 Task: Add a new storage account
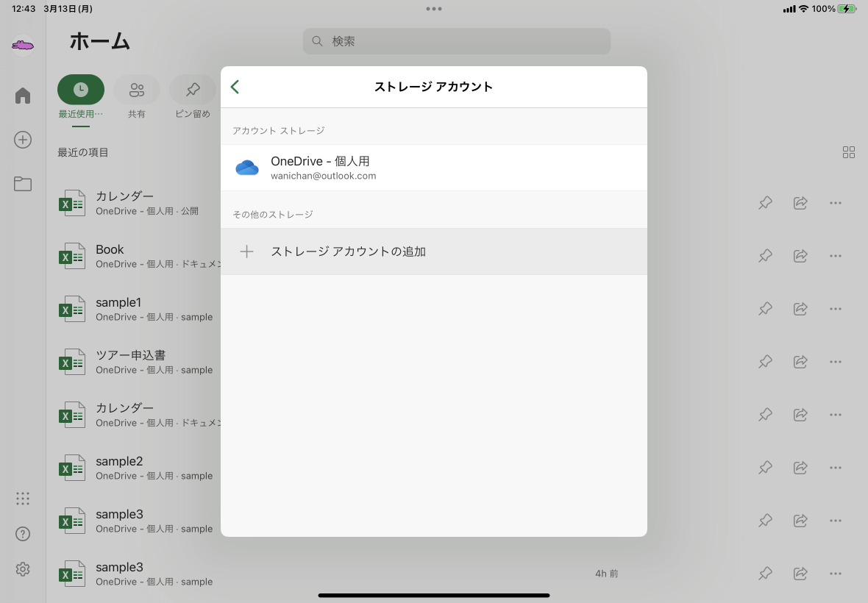pyautogui.click(x=348, y=251)
